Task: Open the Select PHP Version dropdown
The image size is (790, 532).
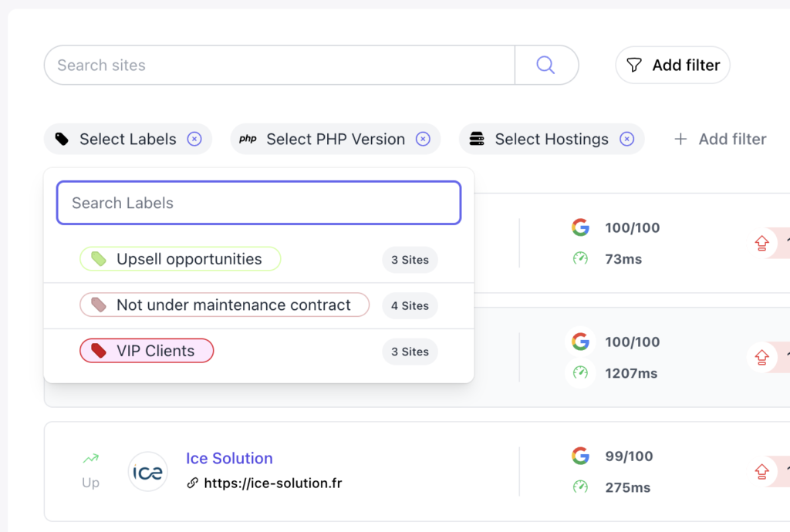Action: pyautogui.click(x=335, y=139)
